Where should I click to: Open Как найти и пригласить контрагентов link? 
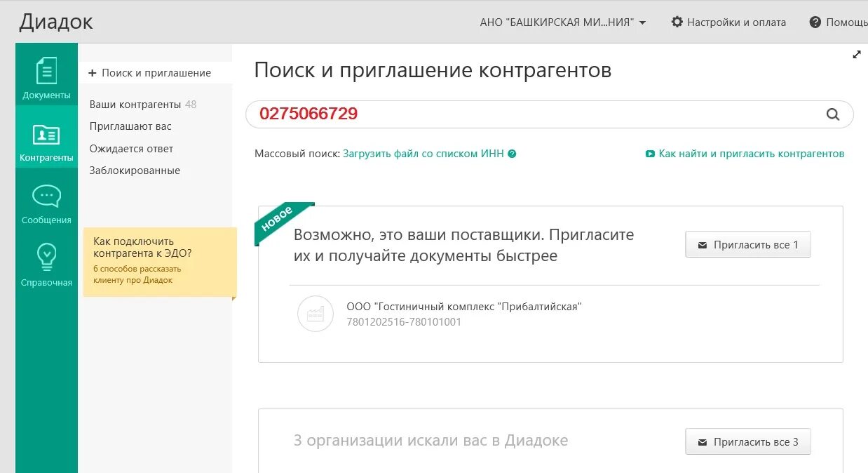(x=751, y=154)
